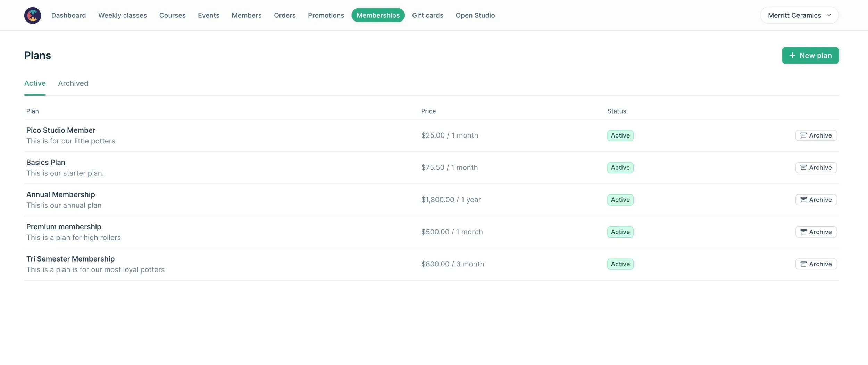Archive the Basics Plan
Viewport: 868px width, 365px height.
pos(816,168)
